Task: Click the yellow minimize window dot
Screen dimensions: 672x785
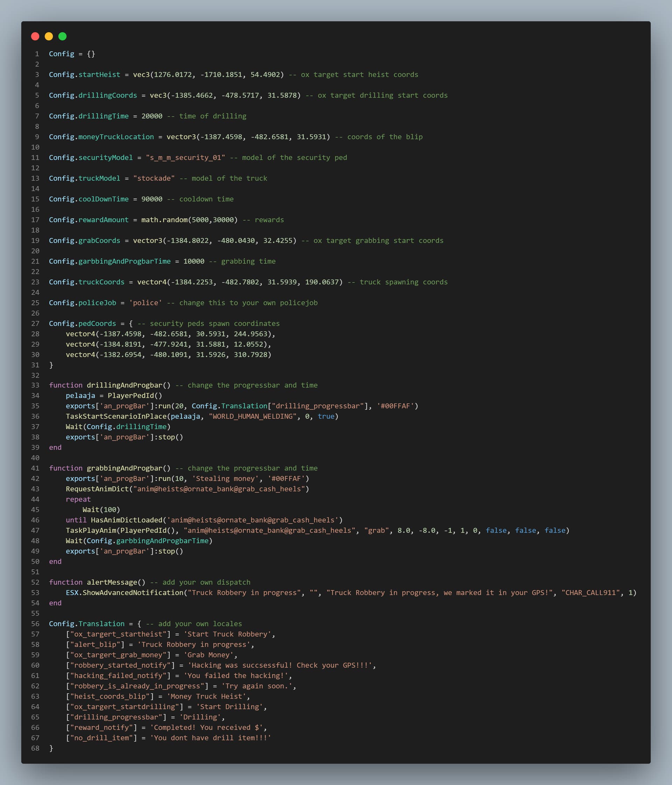Action: (x=49, y=36)
